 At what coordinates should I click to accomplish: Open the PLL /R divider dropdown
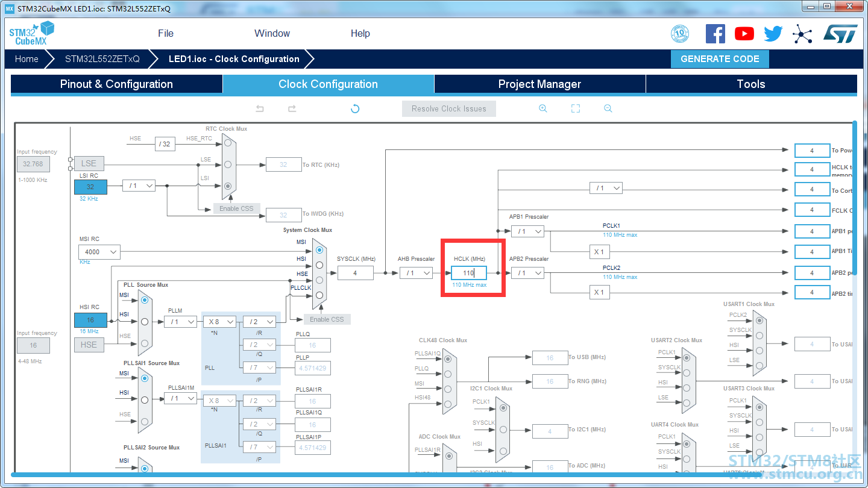[x=259, y=322]
